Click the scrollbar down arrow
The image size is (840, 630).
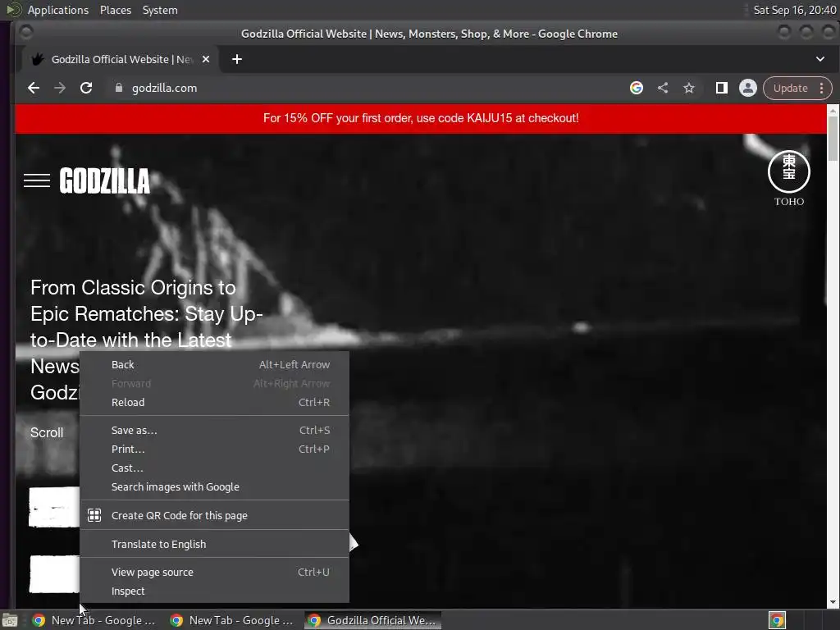(x=833, y=602)
